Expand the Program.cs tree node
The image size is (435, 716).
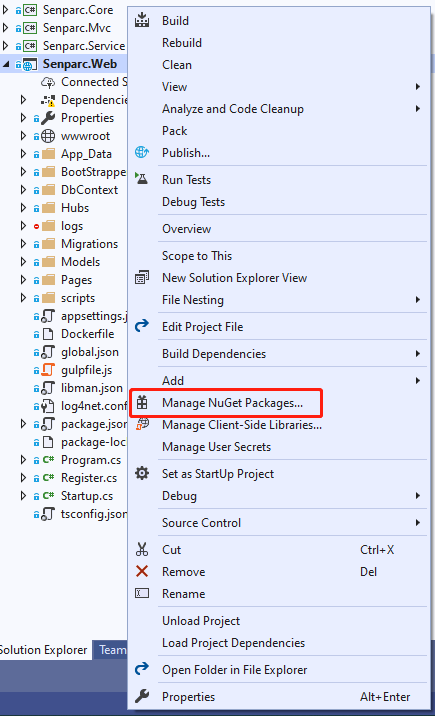coord(23,460)
